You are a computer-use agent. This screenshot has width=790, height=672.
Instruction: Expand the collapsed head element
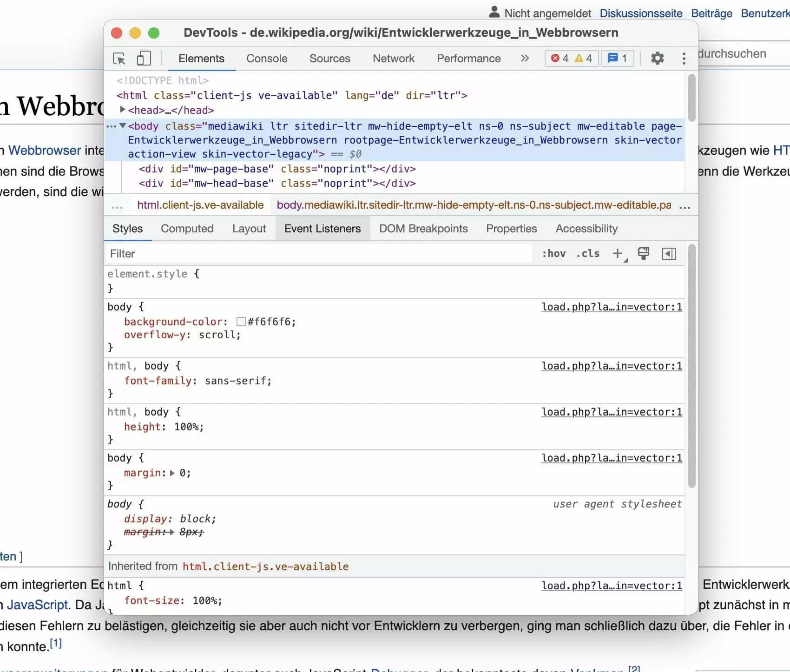coord(123,110)
